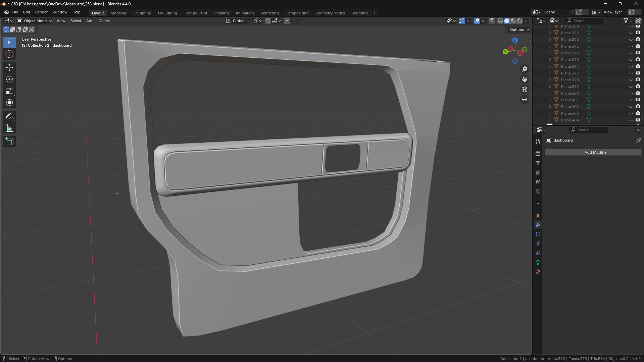Open the overlays options dropdown
The height and width of the screenshot is (362, 644).
click(x=483, y=21)
